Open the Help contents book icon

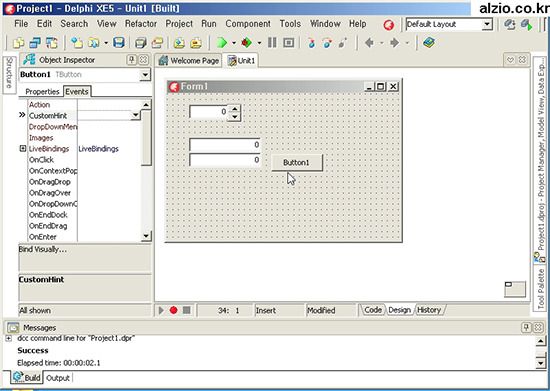point(429,43)
